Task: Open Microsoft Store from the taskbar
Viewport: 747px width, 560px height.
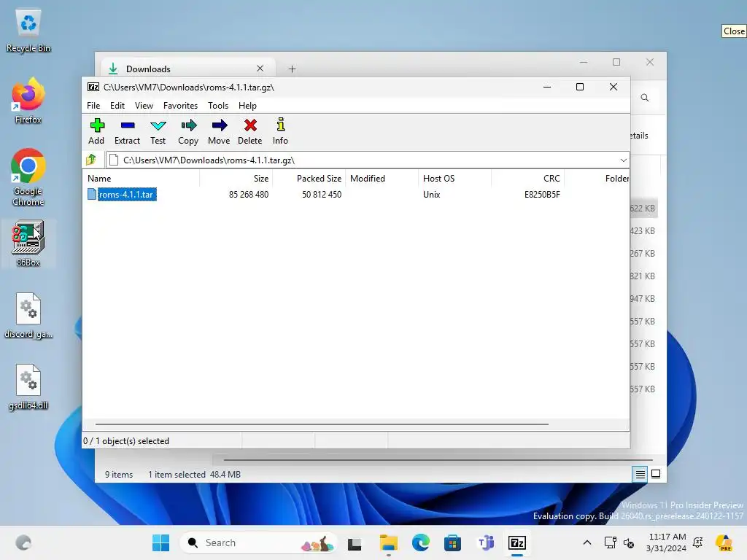Action: (x=452, y=542)
